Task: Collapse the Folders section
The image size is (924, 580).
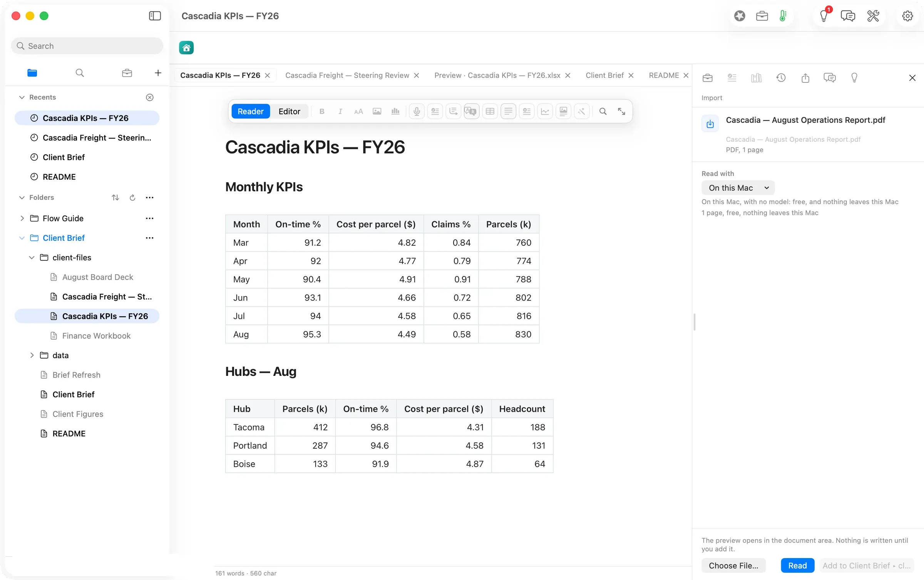Action: (22, 198)
